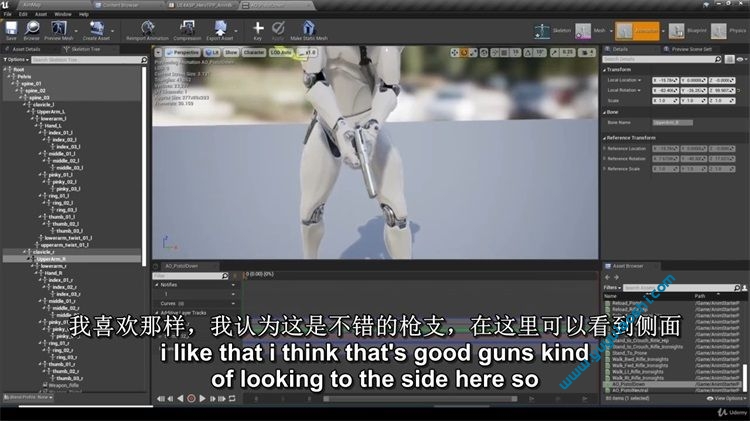
Task: Open the Help menu
Action: [x=84, y=14]
